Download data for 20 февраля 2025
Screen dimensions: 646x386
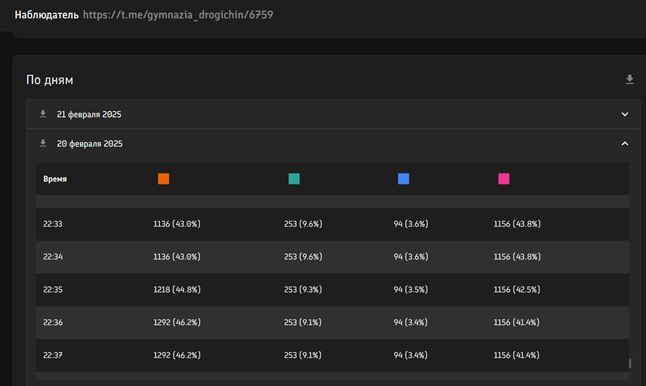click(43, 143)
